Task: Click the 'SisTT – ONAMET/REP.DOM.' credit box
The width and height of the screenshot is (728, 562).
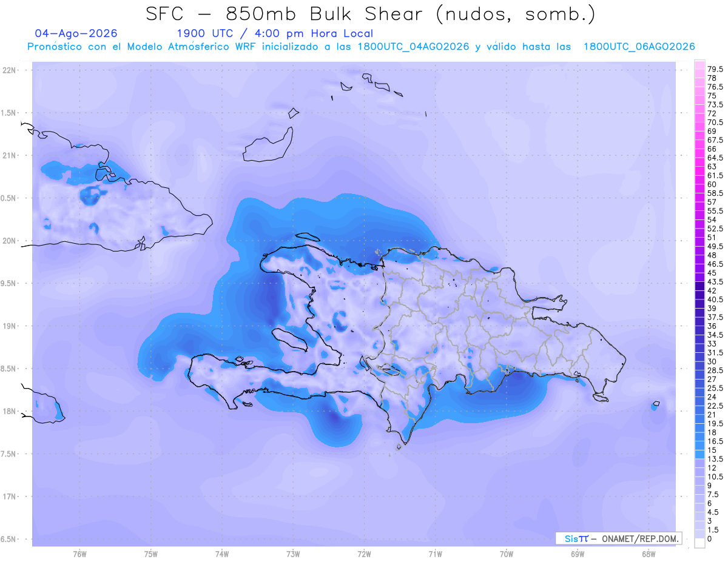Action: coord(619,538)
